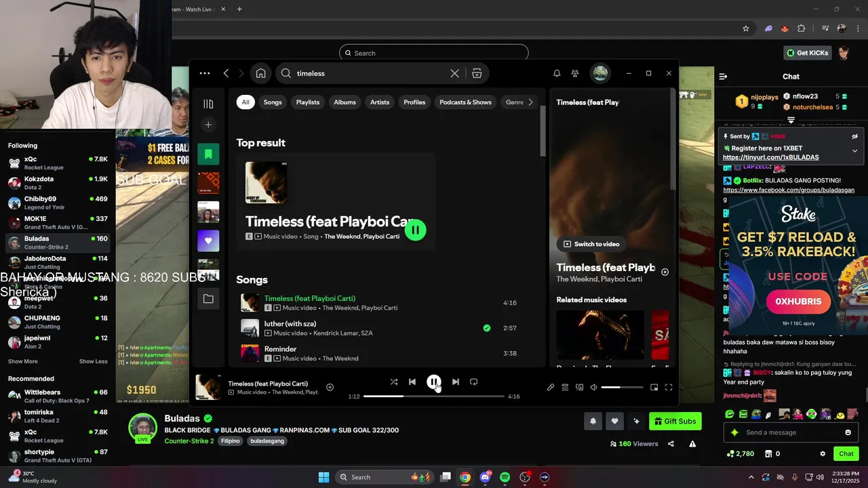Select the Songs filter chip
Screen dimensions: 868x488
click(x=273, y=102)
